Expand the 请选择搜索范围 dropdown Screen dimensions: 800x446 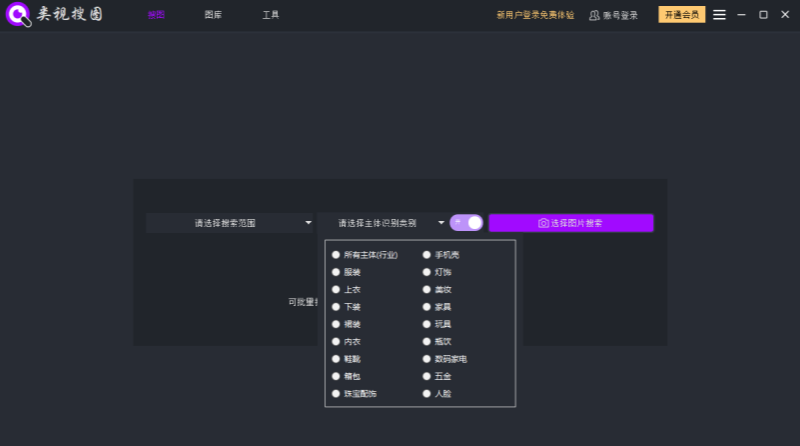(229, 223)
